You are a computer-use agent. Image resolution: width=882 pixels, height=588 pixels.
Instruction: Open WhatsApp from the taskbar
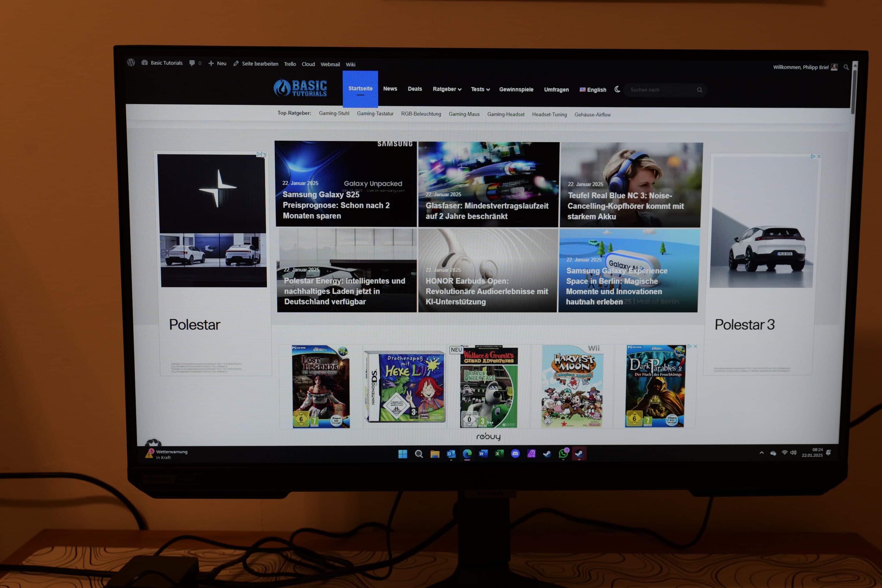point(563,454)
